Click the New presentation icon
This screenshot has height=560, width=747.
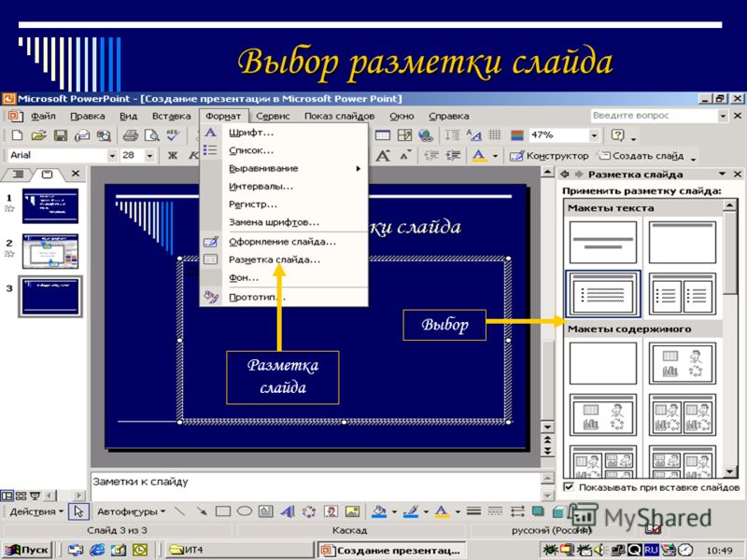coord(17,135)
